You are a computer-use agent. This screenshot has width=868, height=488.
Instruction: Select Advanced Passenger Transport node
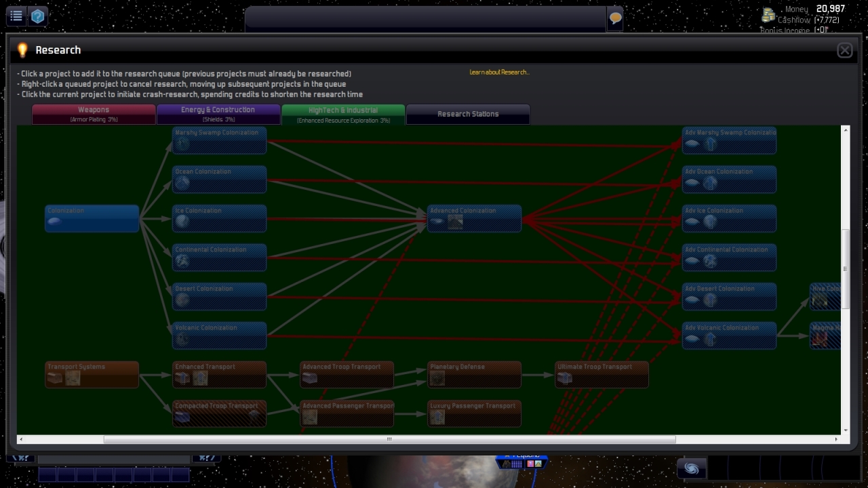pyautogui.click(x=347, y=413)
